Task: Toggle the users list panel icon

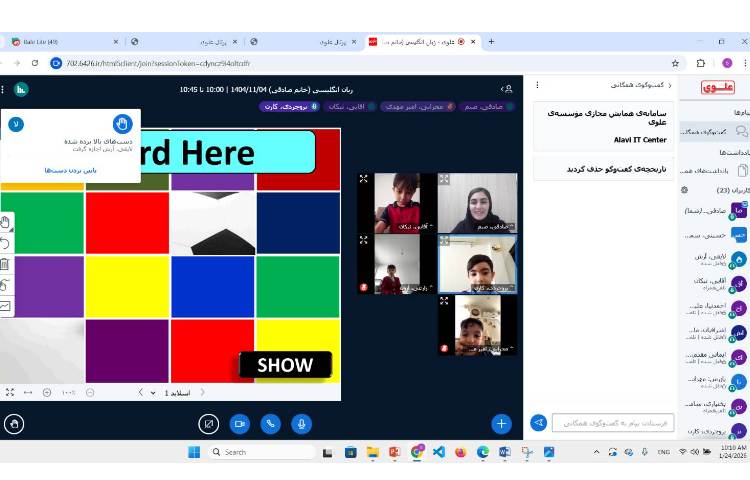Action: point(507,89)
